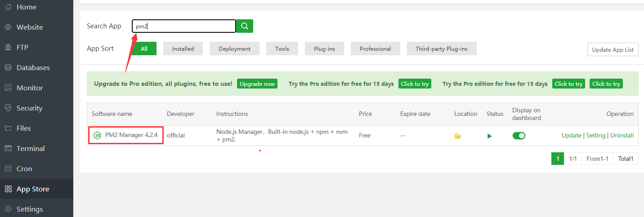Click the Developer column header

180,114
